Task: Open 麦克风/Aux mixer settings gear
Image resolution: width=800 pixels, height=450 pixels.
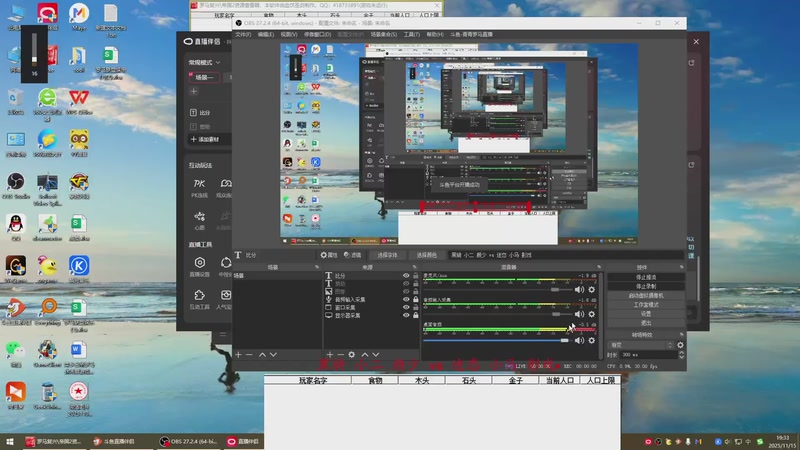Action: pyautogui.click(x=592, y=289)
